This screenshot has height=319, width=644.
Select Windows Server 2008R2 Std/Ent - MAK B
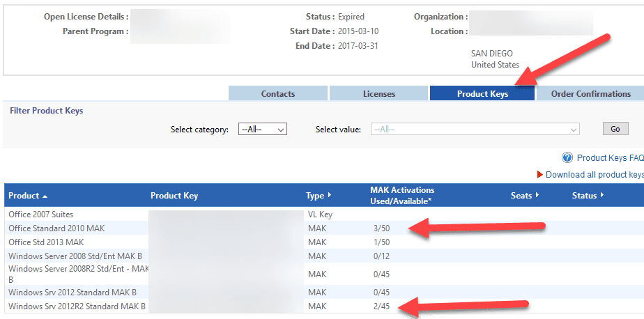coord(79,274)
